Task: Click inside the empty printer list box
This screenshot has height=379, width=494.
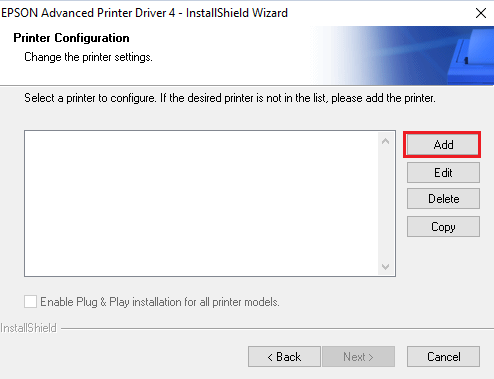Action: [x=201, y=203]
